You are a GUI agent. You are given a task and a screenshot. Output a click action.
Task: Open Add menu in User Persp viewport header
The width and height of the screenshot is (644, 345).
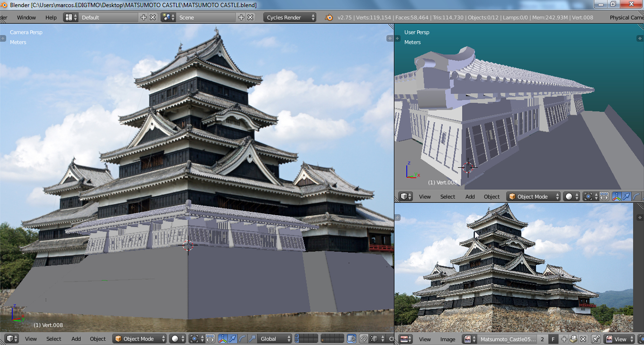[x=470, y=197]
